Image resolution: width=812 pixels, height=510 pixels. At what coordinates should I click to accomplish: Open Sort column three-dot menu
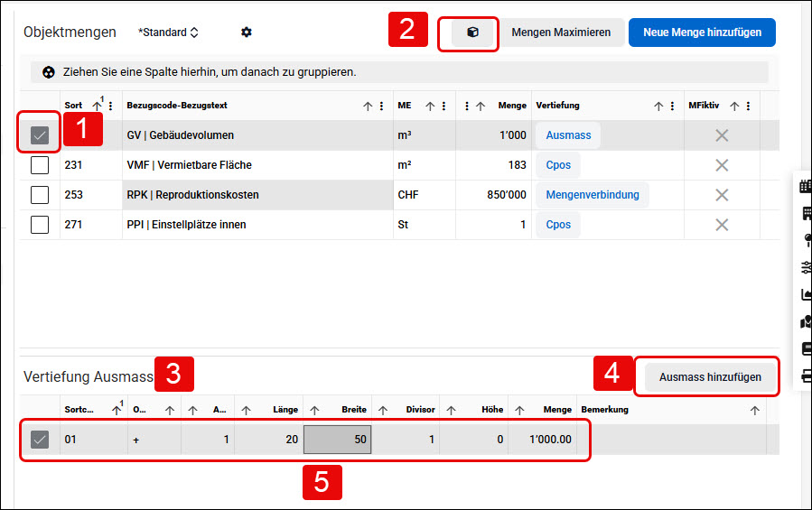click(x=110, y=106)
